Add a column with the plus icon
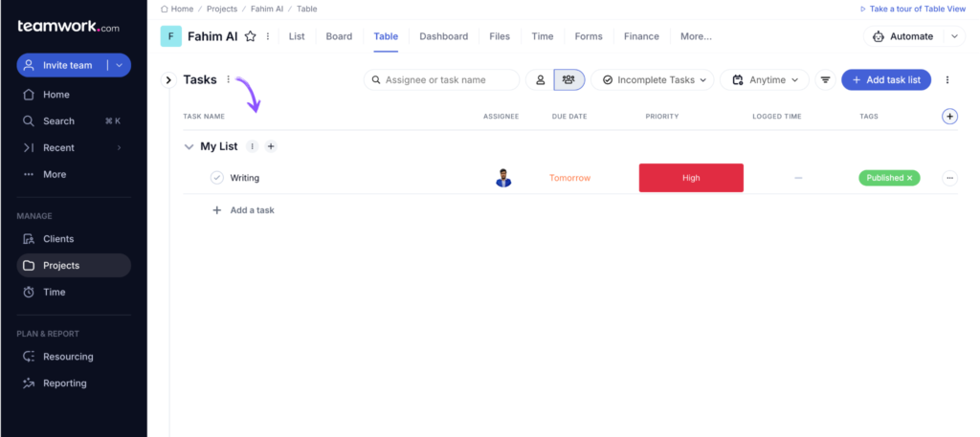Image resolution: width=980 pixels, height=437 pixels. [x=950, y=116]
